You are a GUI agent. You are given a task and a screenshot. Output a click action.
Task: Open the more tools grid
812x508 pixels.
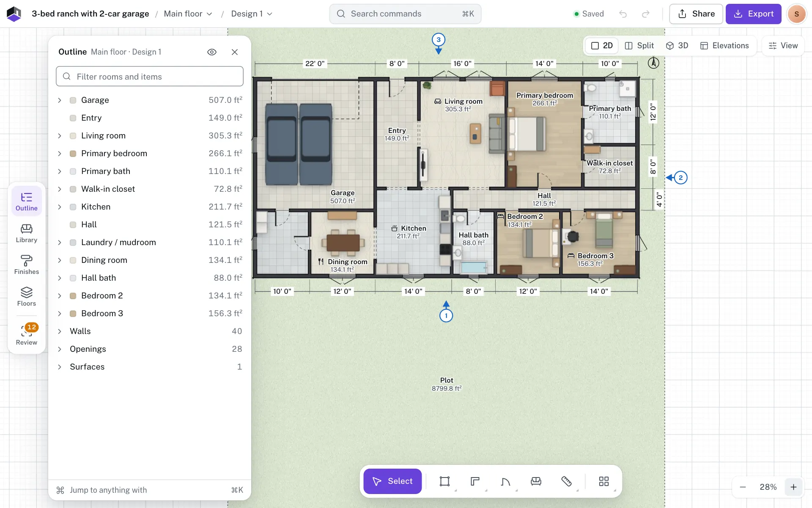[x=604, y=481]
